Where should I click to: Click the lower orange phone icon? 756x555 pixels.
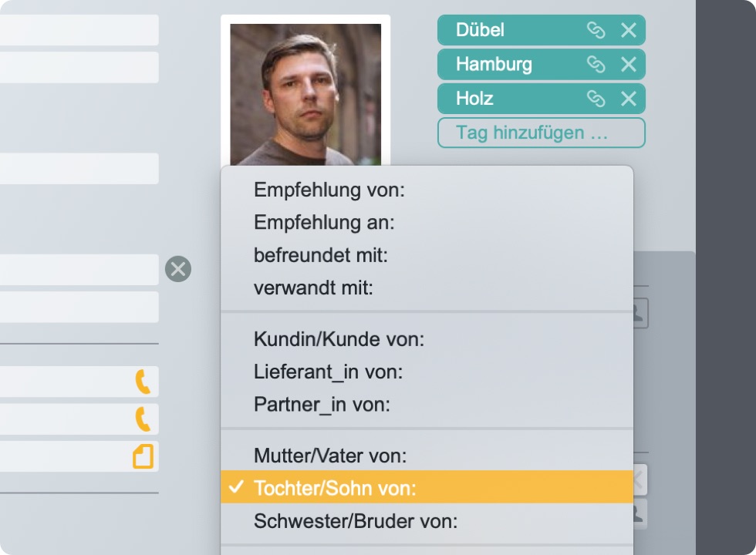143,419
